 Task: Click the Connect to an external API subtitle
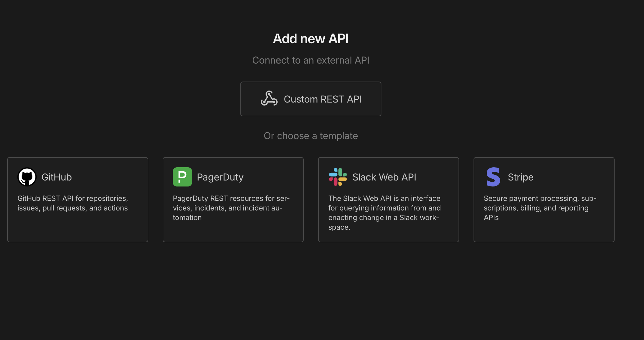point(311,60)
